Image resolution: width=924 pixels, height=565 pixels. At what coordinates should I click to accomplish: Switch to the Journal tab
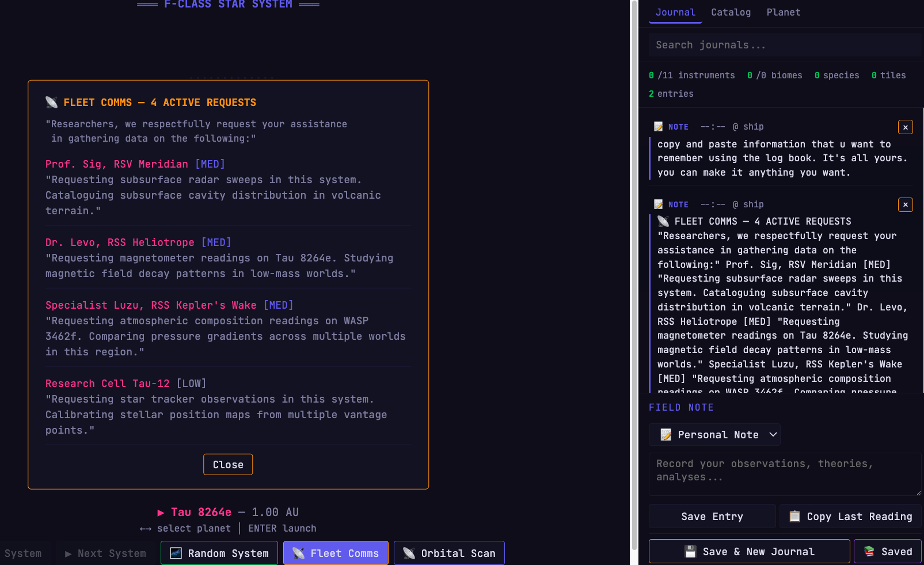(x=675, y=12)
